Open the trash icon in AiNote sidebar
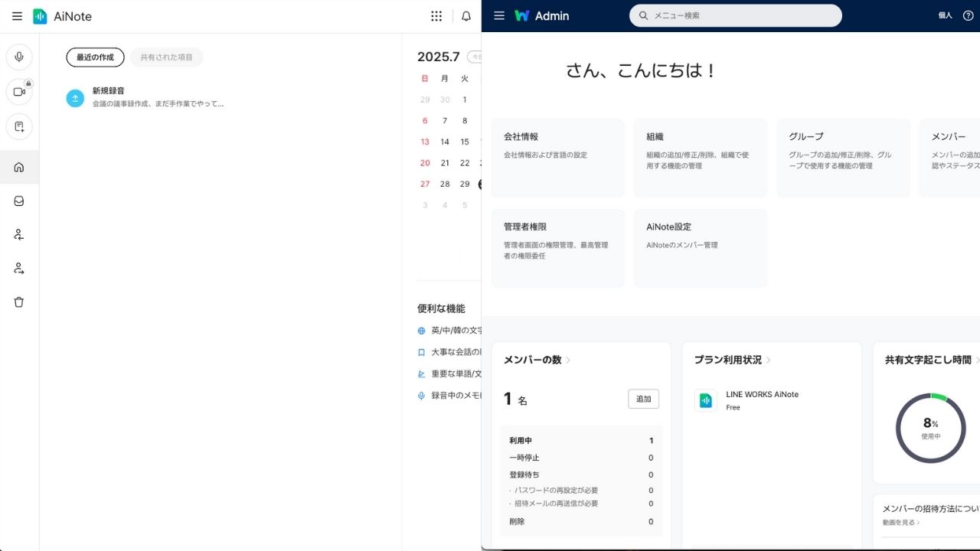The width and height of the screenshot is (980, 551). [19, 302]
